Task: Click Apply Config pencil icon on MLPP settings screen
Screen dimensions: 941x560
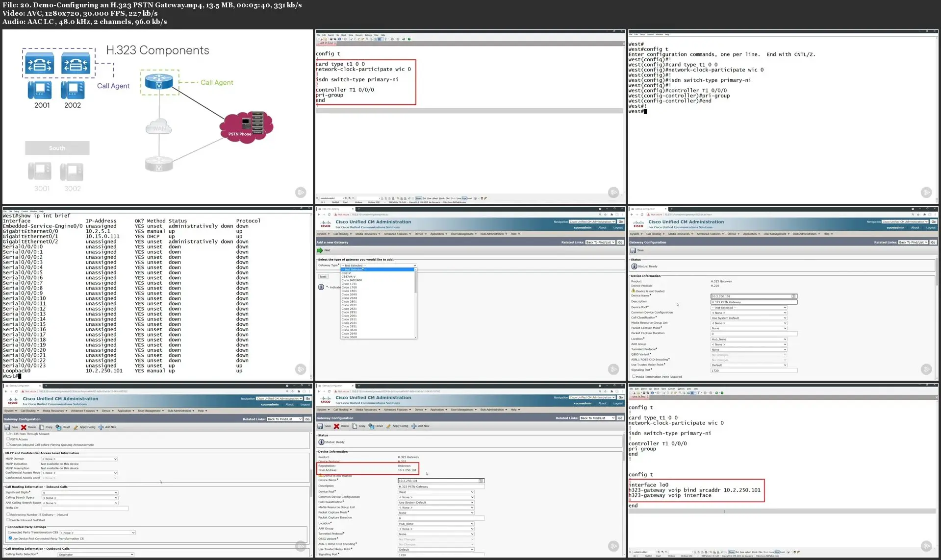Action: click(x=76, y=427)
